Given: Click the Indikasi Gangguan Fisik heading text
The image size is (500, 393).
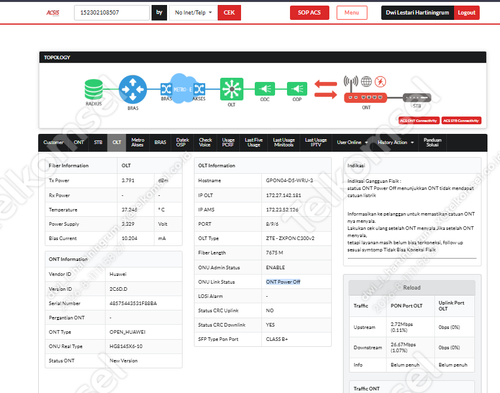Looking at the screenshot, I should tap(374, 181).
